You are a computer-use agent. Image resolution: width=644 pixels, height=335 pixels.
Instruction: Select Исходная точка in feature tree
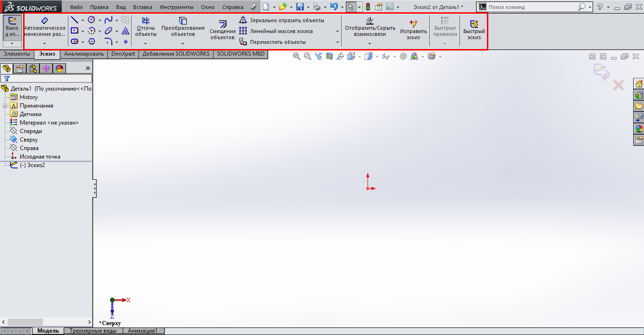coord(40,157)
